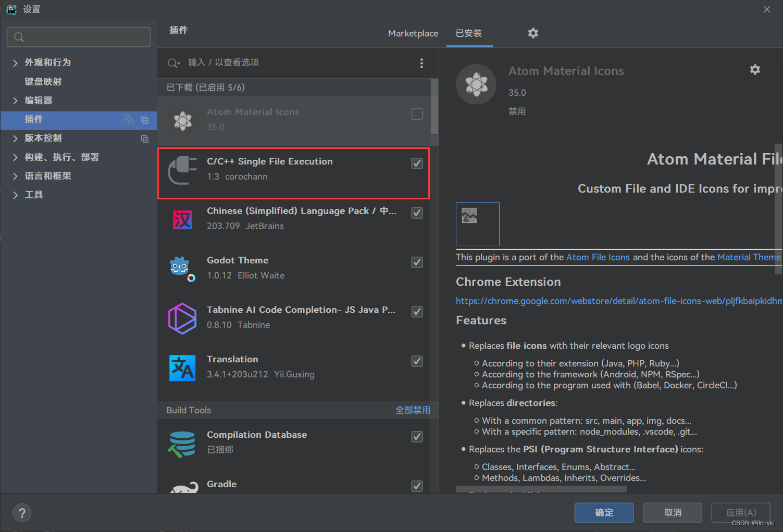Open the three-dot plugin options menu
This screenshot has width=783, height=532.
pos(421,63)
